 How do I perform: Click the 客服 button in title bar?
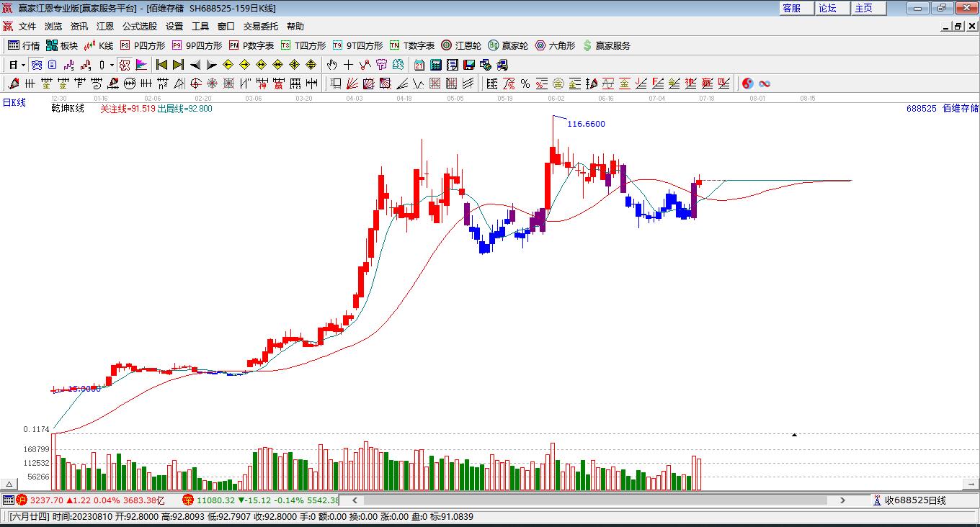(x=796, y=8)
